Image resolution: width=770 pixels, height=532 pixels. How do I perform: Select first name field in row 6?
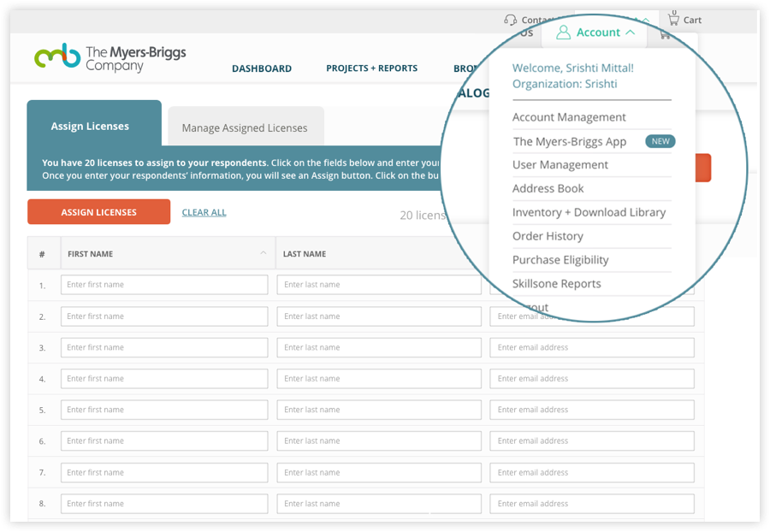pos(164,440)
